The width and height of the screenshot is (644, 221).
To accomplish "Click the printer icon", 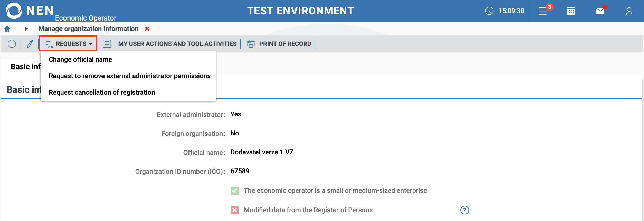I will pos(251,44).
